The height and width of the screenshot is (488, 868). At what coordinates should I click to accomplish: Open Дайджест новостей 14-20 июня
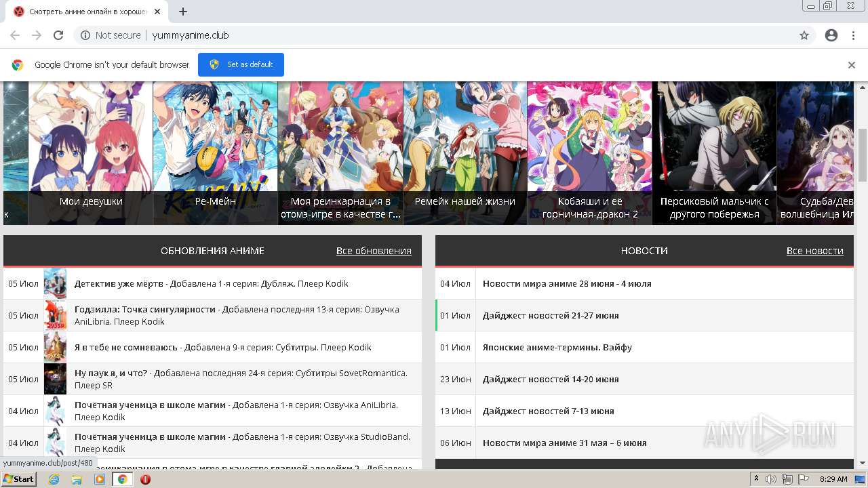pyautogui.click(x=551, y=379)
